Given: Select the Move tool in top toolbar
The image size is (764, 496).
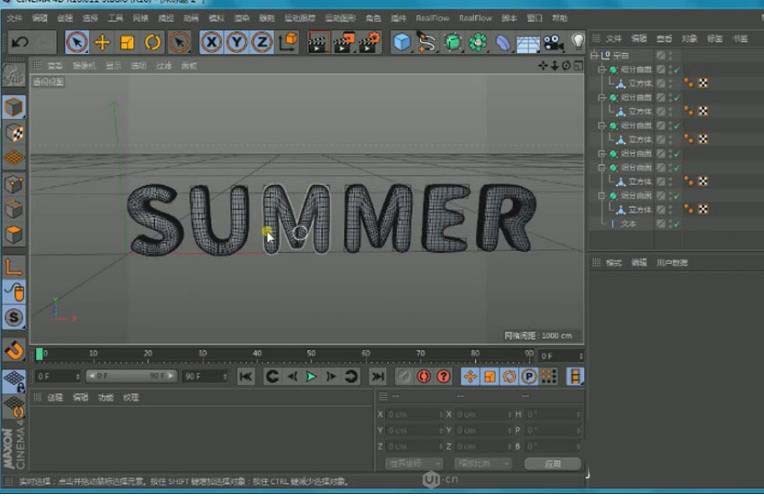Looking at the screenshot, I should point(102,42).
